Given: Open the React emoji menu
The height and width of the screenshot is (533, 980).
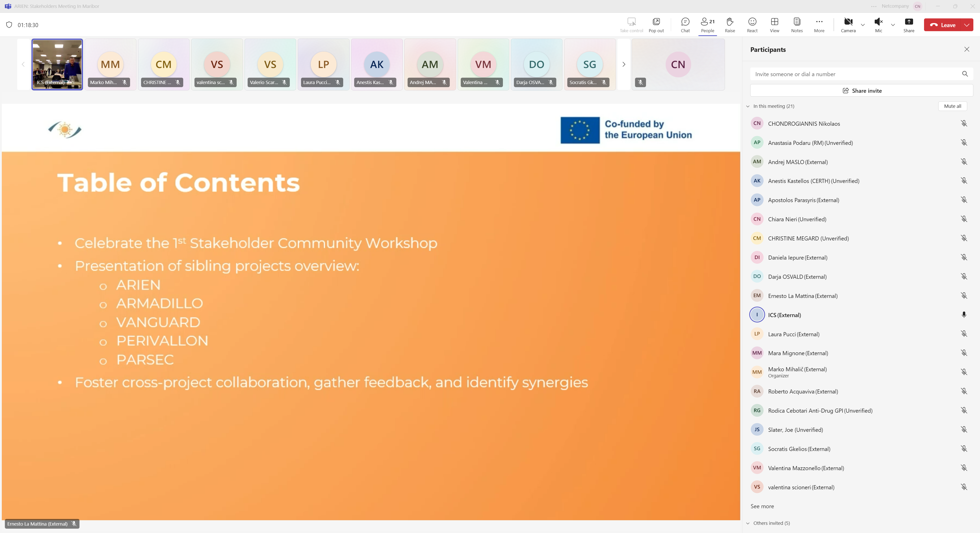Looking at the screenshot, I should (x=752, y=25).
